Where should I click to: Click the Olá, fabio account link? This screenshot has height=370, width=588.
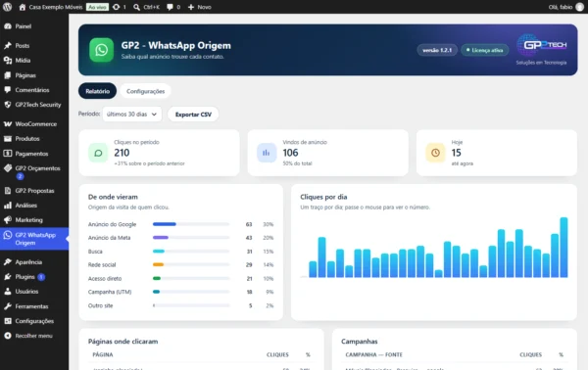point(561,7)
